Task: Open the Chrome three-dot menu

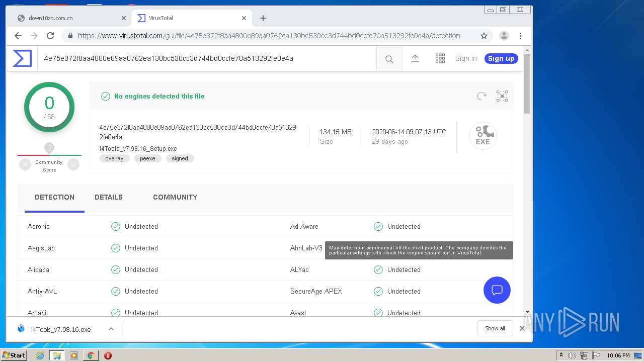Action: [x=521, y=36]
